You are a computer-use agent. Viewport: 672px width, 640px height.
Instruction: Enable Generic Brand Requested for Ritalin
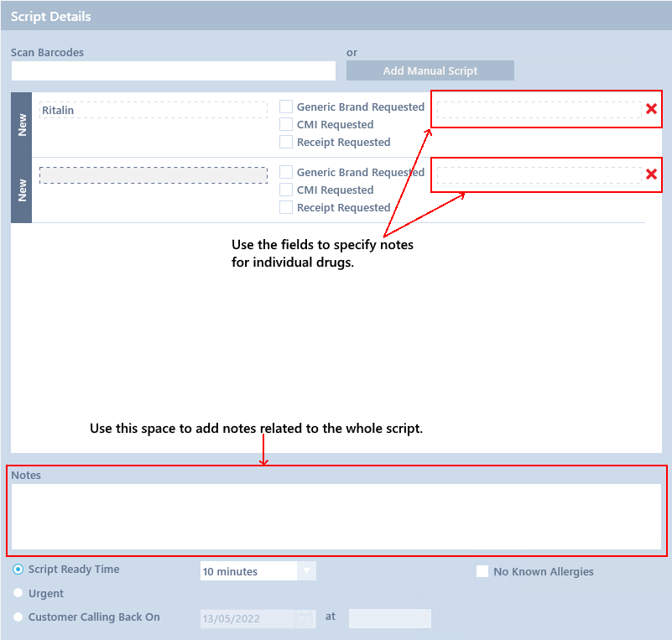pyautogui.click(x=286, y=107)
